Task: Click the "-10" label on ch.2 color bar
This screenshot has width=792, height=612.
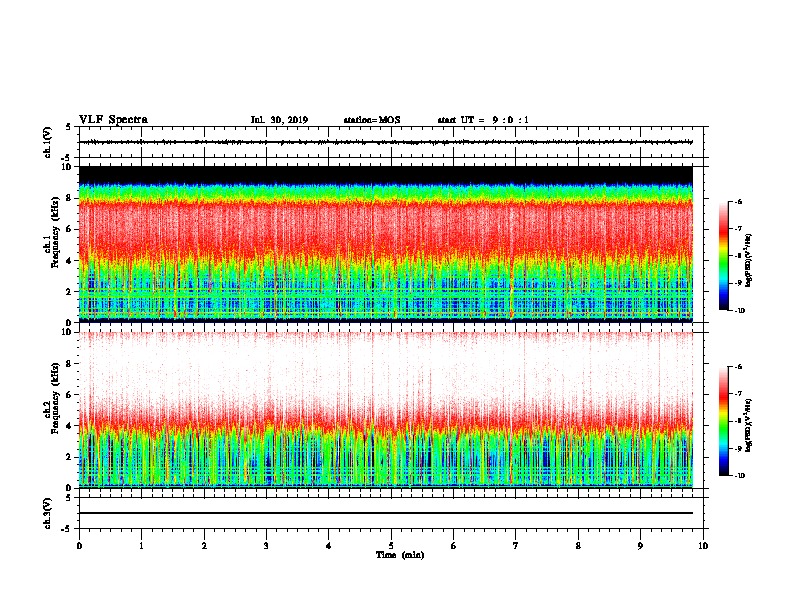Action: coord(739,476)
